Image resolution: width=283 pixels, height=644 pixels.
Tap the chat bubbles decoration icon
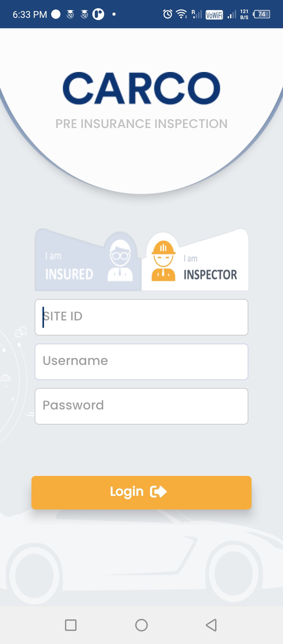click(21, 332)
